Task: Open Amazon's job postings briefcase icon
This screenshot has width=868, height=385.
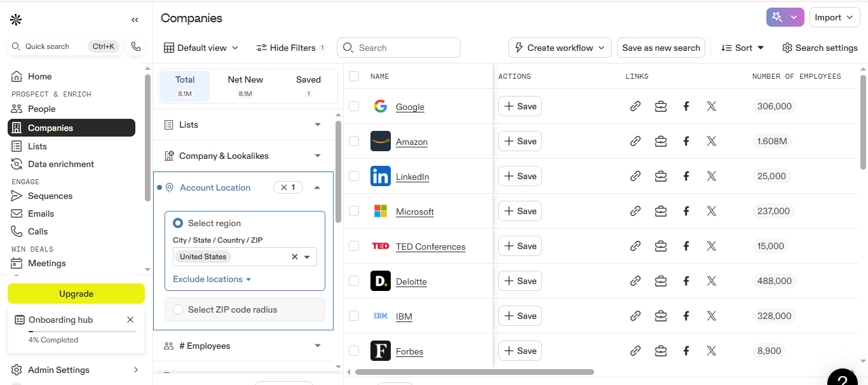Action: [661, 141]
